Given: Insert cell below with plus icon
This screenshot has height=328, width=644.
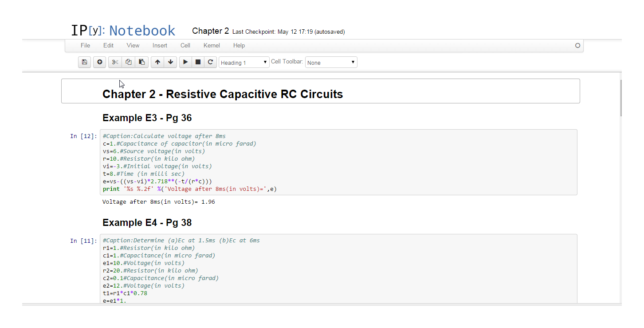Looking at the screenshot, I should [x=99, y=62].
